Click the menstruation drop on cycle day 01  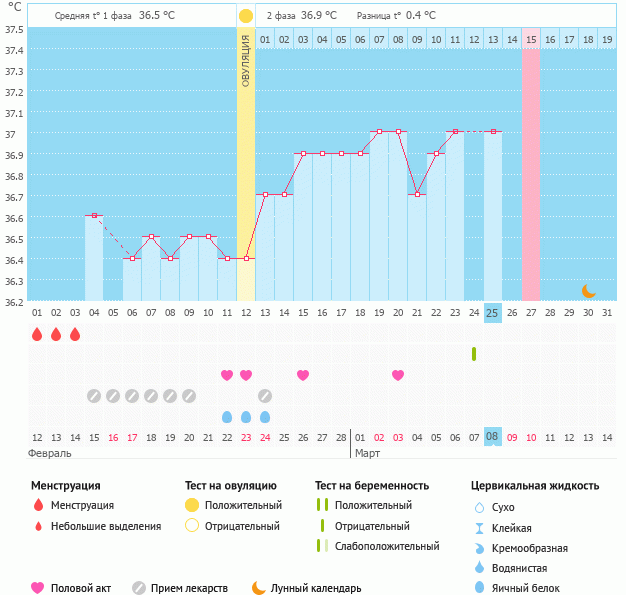pyautogui.click(x=37, y=334)
